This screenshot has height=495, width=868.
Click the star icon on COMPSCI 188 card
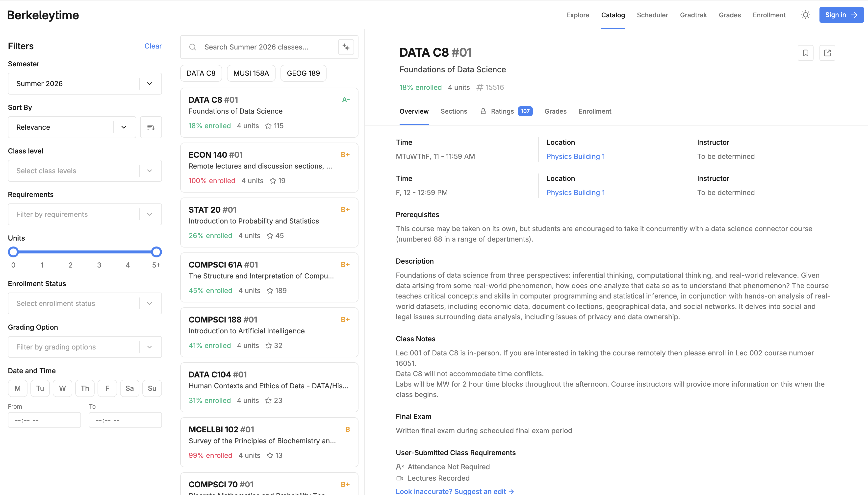[x=268, y=346]
